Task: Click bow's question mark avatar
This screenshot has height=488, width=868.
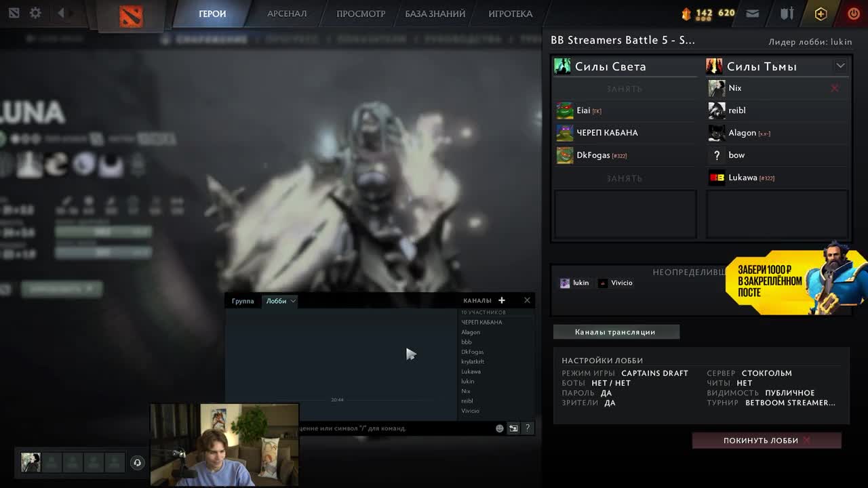Action: (x=716, y=155)
